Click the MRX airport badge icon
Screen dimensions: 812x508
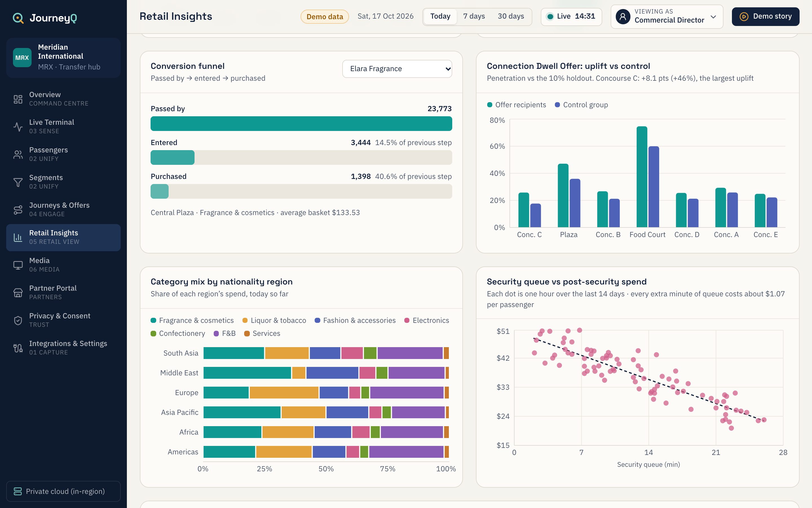point(22,58)
